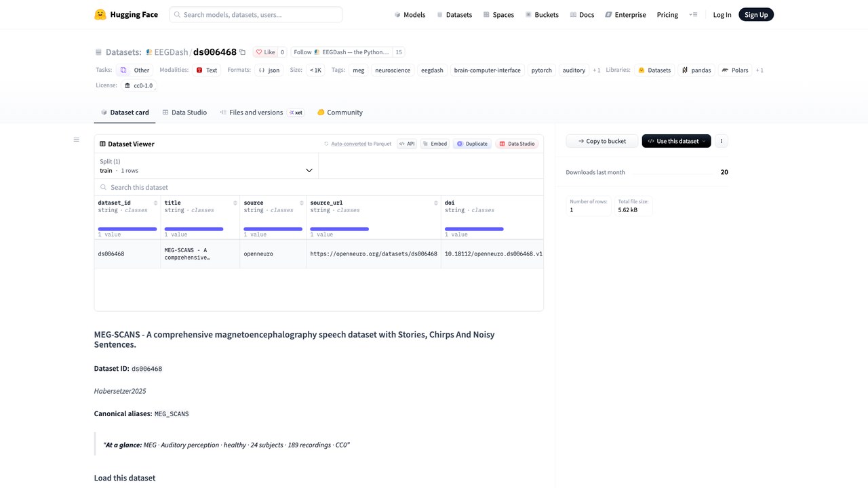
Task: Open the navigation hamburger menu icon
Action: [x=693, y=14]
